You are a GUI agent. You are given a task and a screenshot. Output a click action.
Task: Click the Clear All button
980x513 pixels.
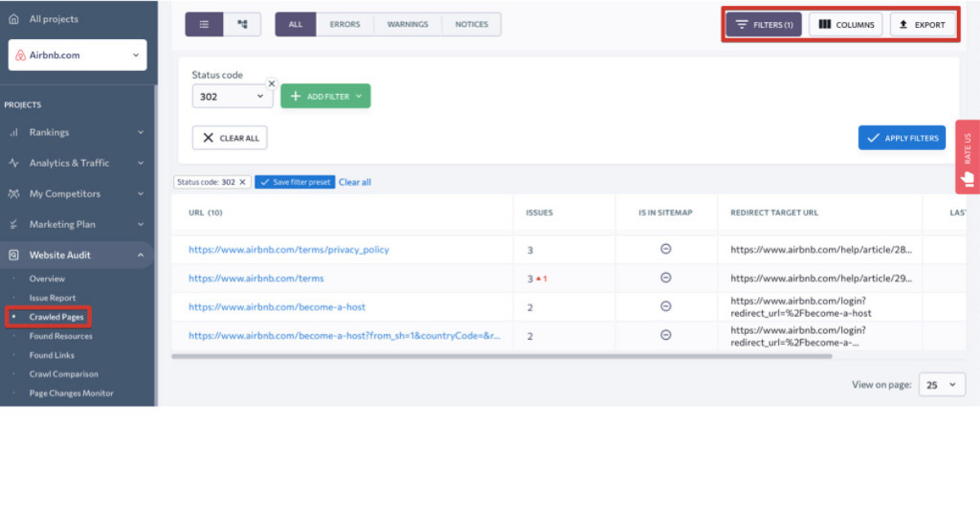[229, 138]
